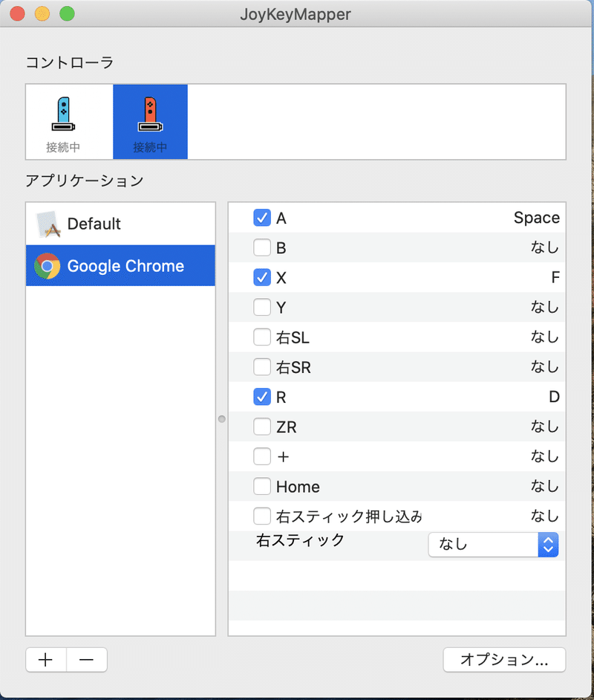Click the Default application icon
Viewport: 594px width, 700px height.
point(48,224)
